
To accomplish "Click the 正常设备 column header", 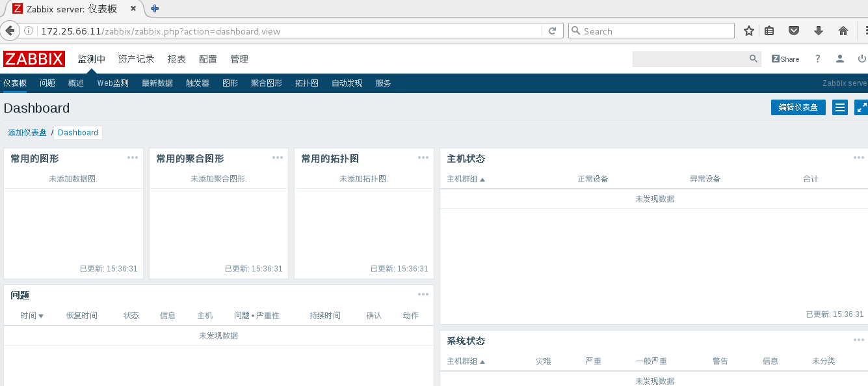I will coord(593,179).
